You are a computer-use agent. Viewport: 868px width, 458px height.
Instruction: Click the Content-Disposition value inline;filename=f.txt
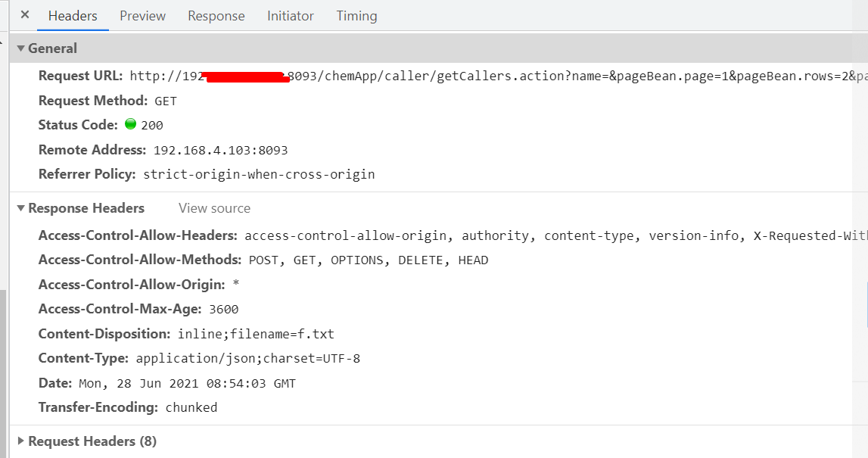pos(256,334)
